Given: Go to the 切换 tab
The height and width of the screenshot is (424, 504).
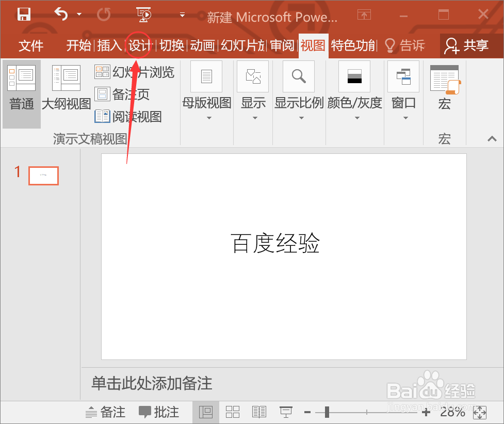Looking at the screenshot, I should [172, 45].
